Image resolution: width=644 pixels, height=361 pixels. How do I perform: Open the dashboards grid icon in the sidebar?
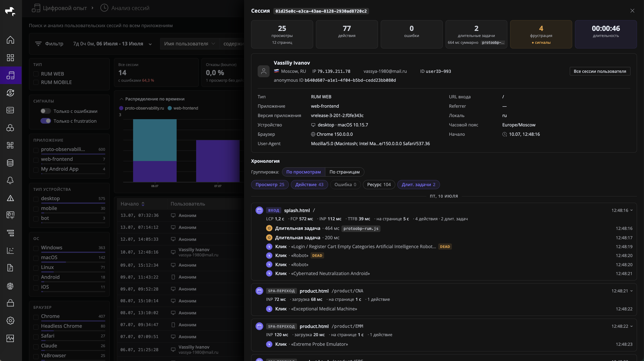pyautogui.click(x=10, y=58)
